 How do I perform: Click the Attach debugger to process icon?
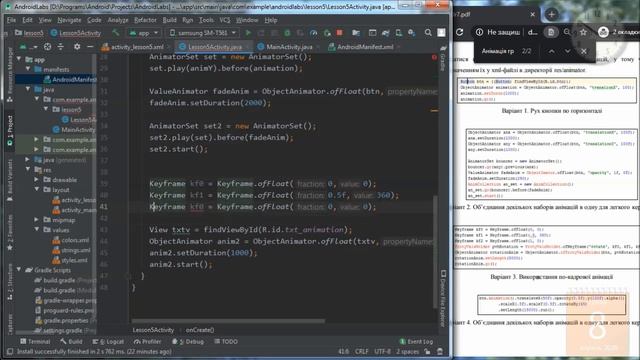coord(327,33)
